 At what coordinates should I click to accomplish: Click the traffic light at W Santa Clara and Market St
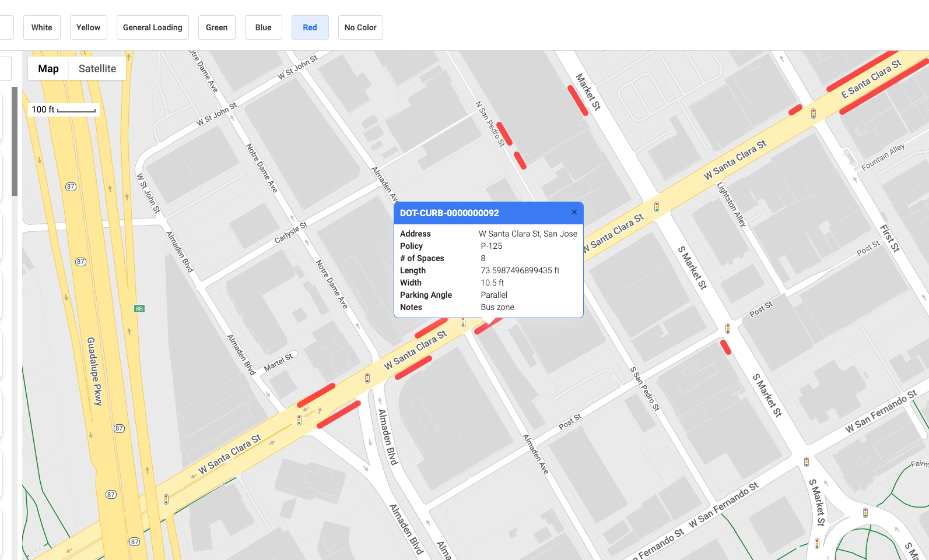(x=657, y=206)
